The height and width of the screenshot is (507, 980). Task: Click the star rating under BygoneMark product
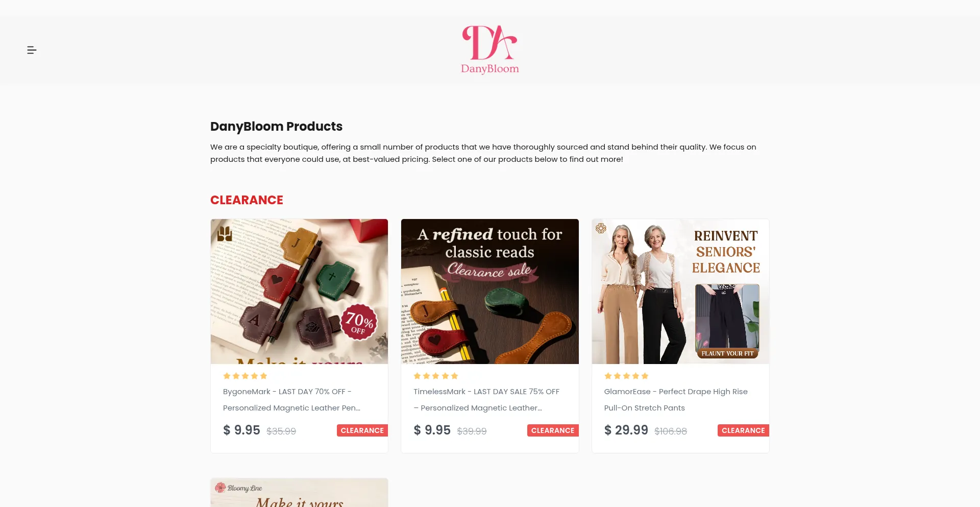coord(245,376)
